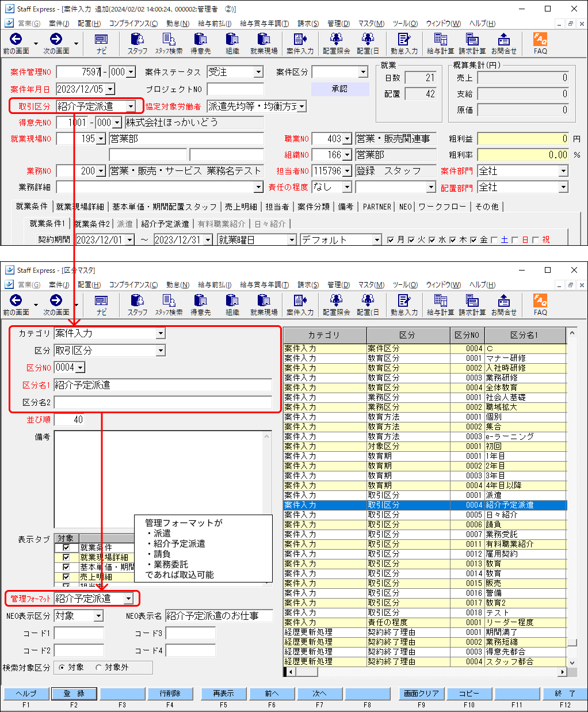Open スタッフ icon in 案件入力 window toolbar
588x712 pixels.
[138, 43]
